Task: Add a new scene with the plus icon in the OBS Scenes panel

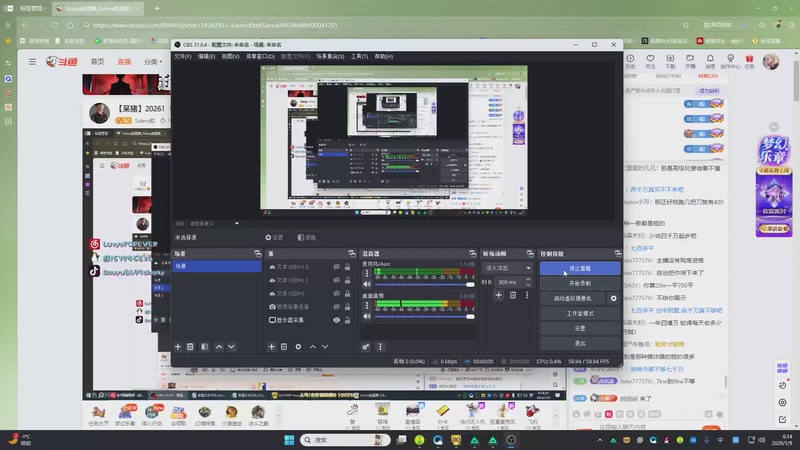Action: point(178,347)
